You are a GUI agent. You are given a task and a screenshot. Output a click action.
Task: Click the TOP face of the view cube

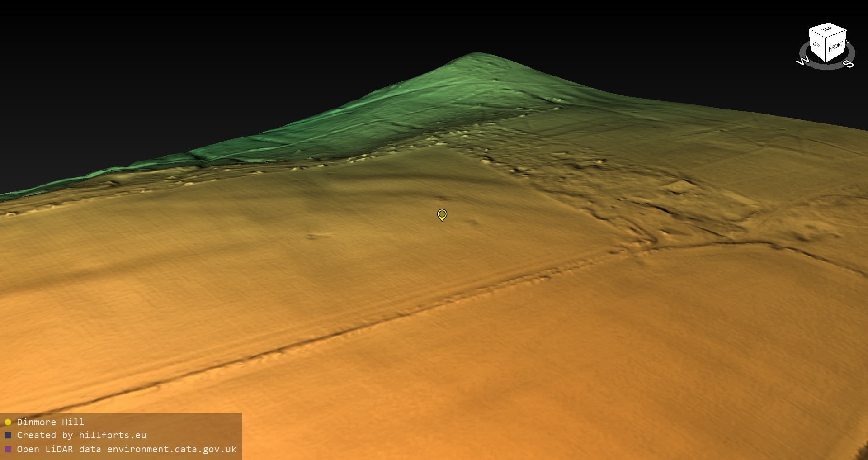(x=827, y=30)
